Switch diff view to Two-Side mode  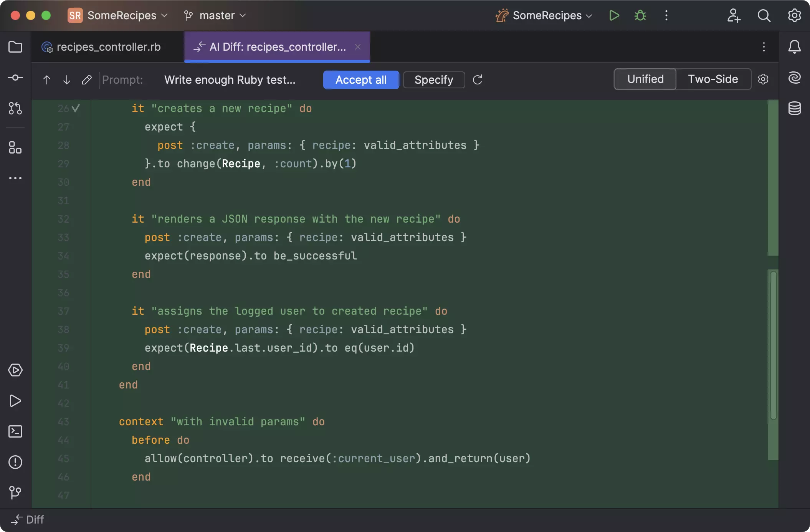tap(713, 79)
